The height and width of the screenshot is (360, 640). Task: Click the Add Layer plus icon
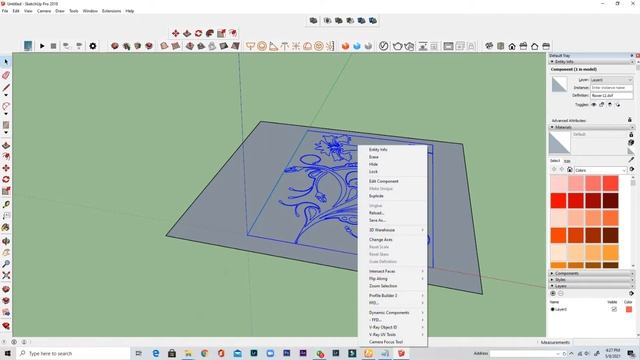pyautogui.click(x=553, y=293)
